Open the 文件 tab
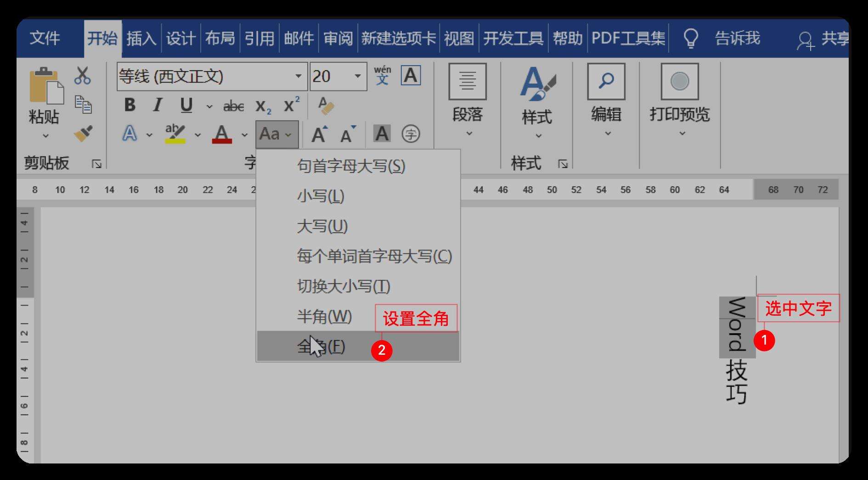 click(x=45, y=38)
